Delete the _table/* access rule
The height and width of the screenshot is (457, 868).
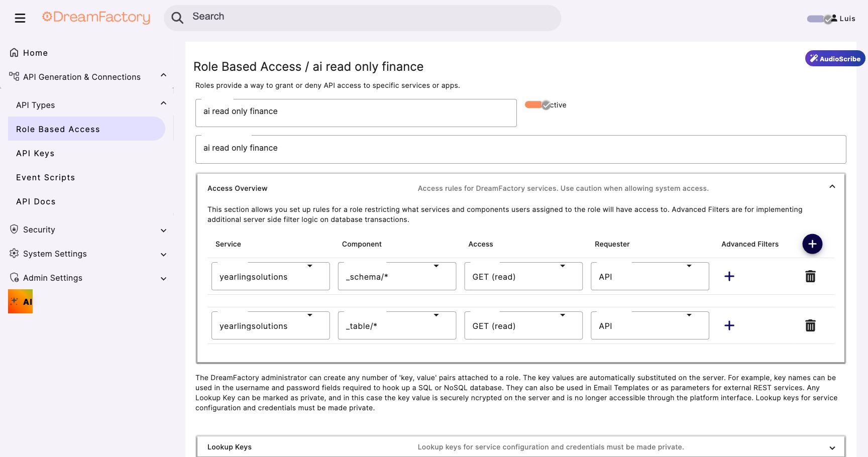coord(810,325)
